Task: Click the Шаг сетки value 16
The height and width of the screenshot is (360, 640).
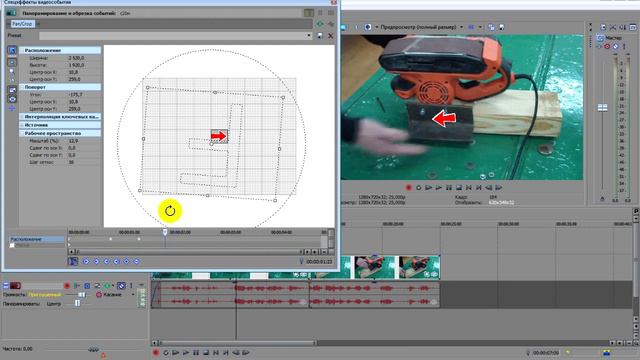Action: click(71, 162)
